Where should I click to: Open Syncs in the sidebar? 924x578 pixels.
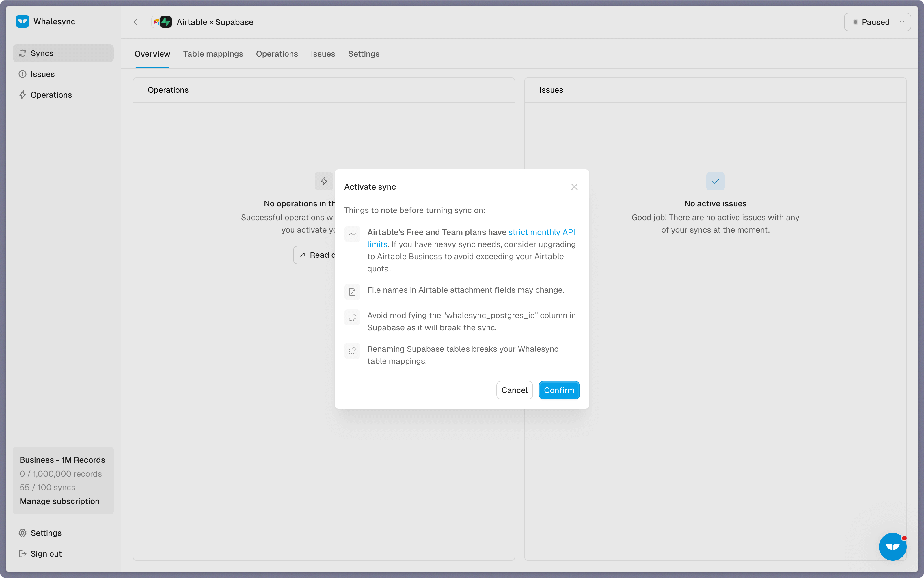pos(63,53)
